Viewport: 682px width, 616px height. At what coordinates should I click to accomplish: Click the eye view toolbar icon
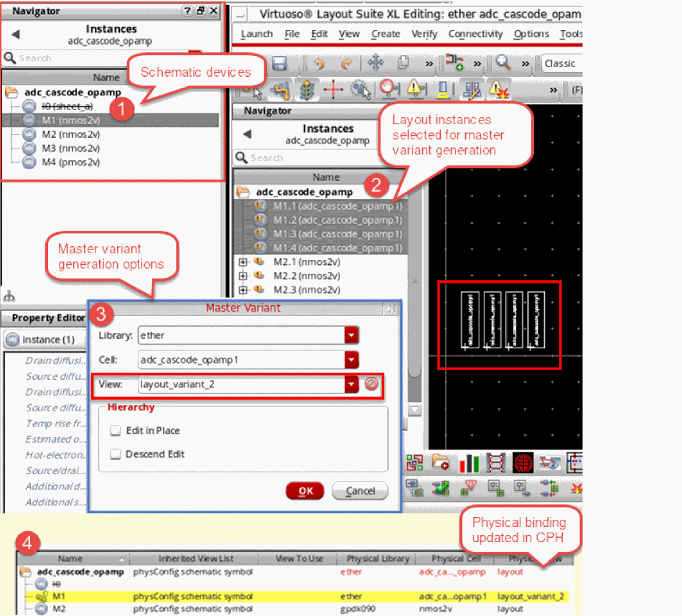pos(550,464)
